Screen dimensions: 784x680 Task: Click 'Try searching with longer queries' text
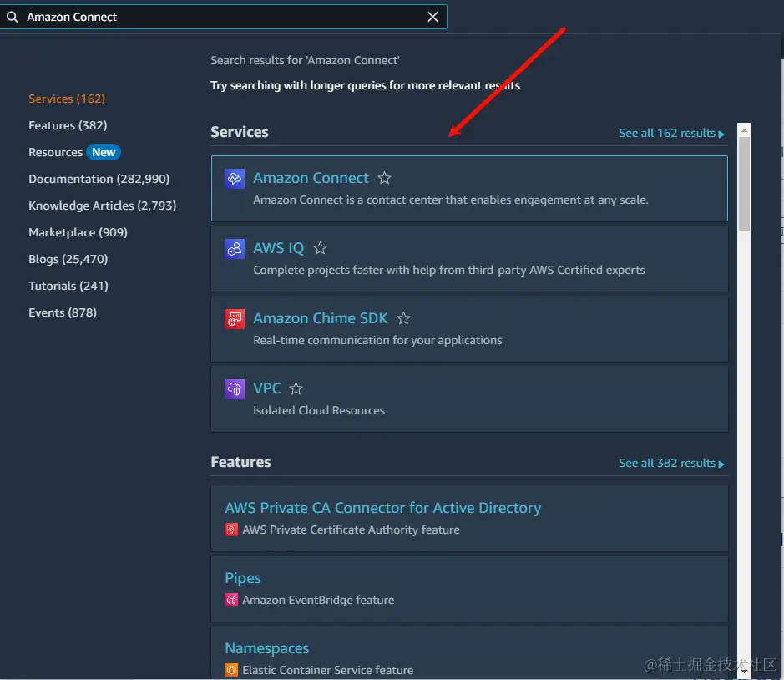tap(365, 85)
